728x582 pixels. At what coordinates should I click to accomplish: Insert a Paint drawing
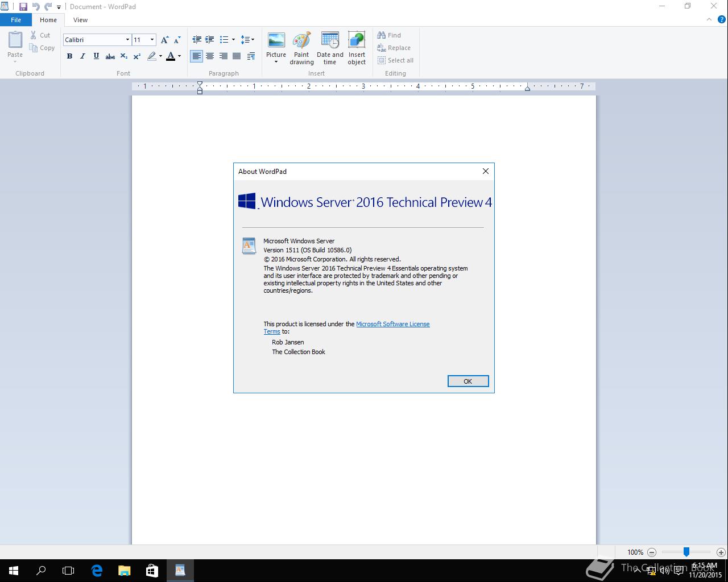pos(301,48)
